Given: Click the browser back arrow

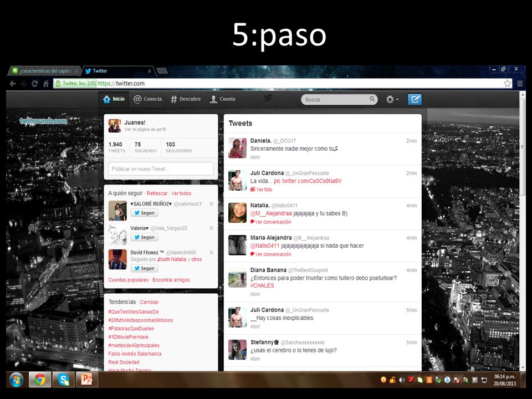Looking at the screenshot, I should click(13, 84).
